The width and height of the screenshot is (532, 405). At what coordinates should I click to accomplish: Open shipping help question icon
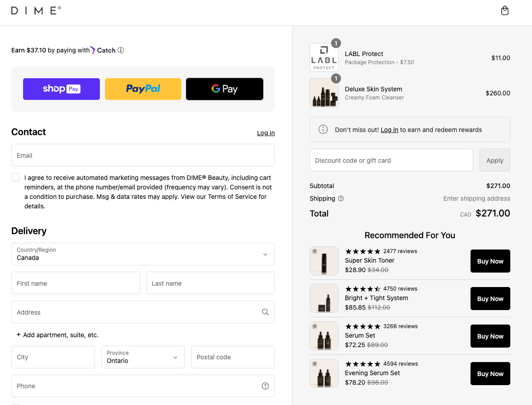coord(341,198)
